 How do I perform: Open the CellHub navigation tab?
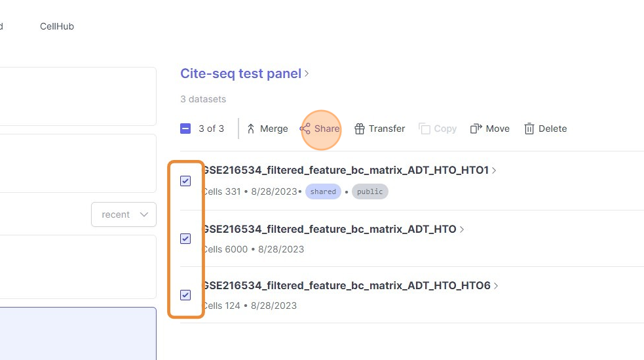tap(57, 26)
